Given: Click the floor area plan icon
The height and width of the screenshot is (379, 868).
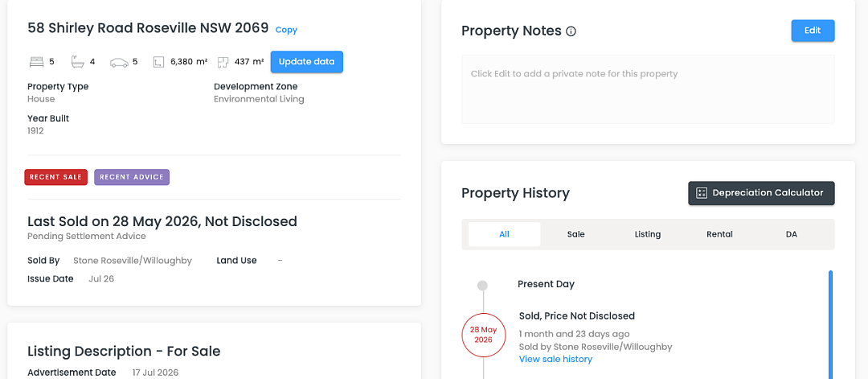Looking at the screenshot, I should (223, 62).
